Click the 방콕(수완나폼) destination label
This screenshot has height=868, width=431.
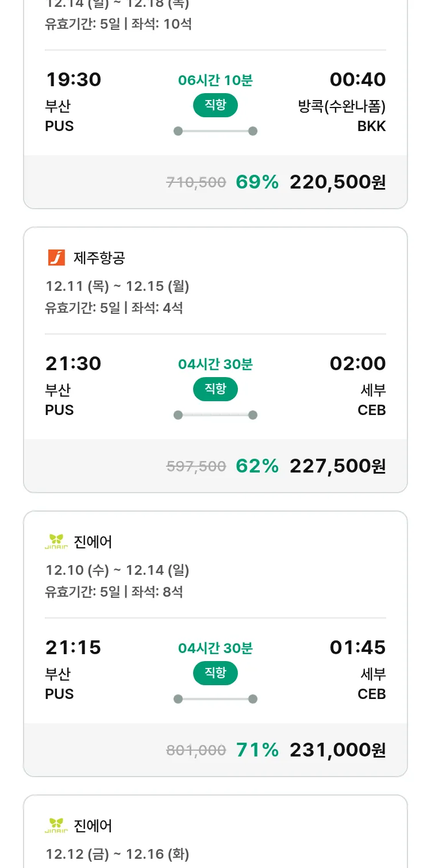point(342,107)
